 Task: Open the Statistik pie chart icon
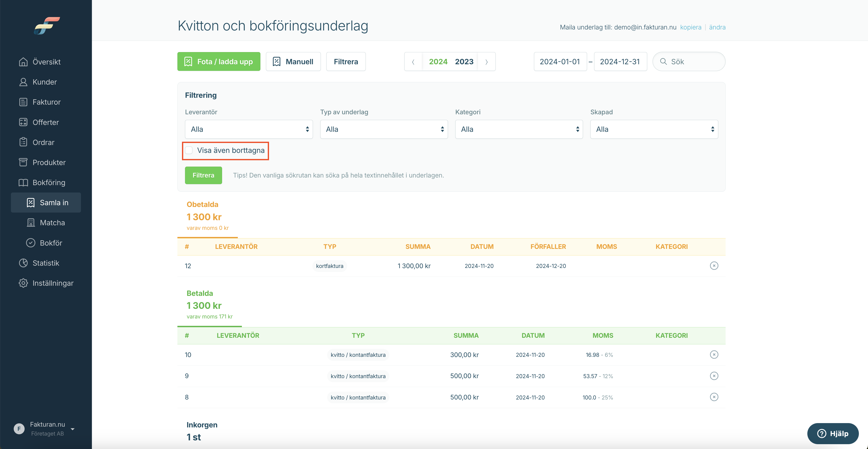[23, 263]
